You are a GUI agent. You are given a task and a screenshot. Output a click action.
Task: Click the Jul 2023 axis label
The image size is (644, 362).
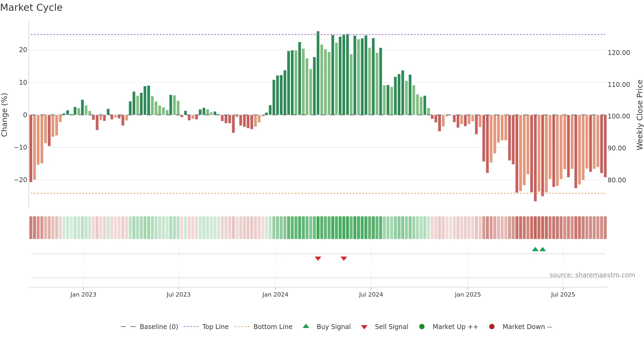pyautogui.click(x=178, y=294)
